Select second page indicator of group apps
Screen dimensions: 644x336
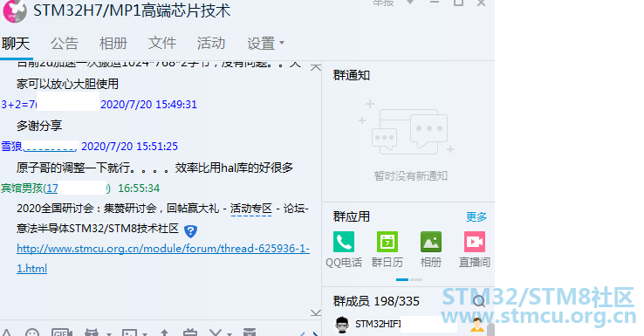pos(416,280)
